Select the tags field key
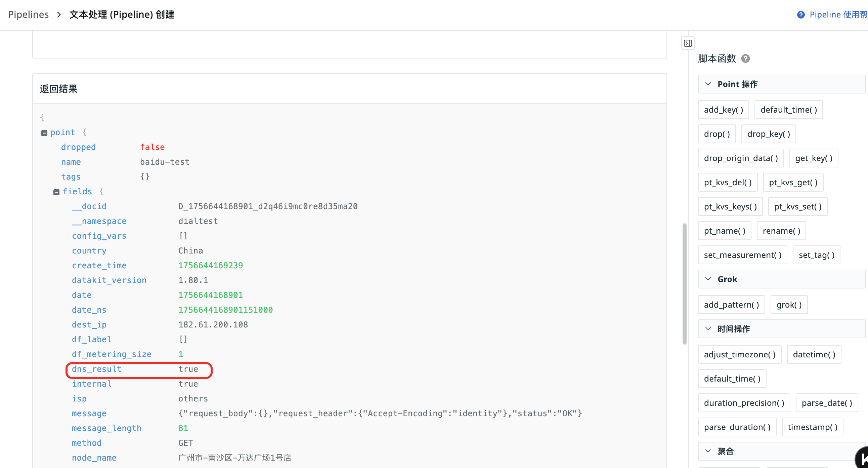The width and height of the screenshot is (868, 468). [71, 177]
